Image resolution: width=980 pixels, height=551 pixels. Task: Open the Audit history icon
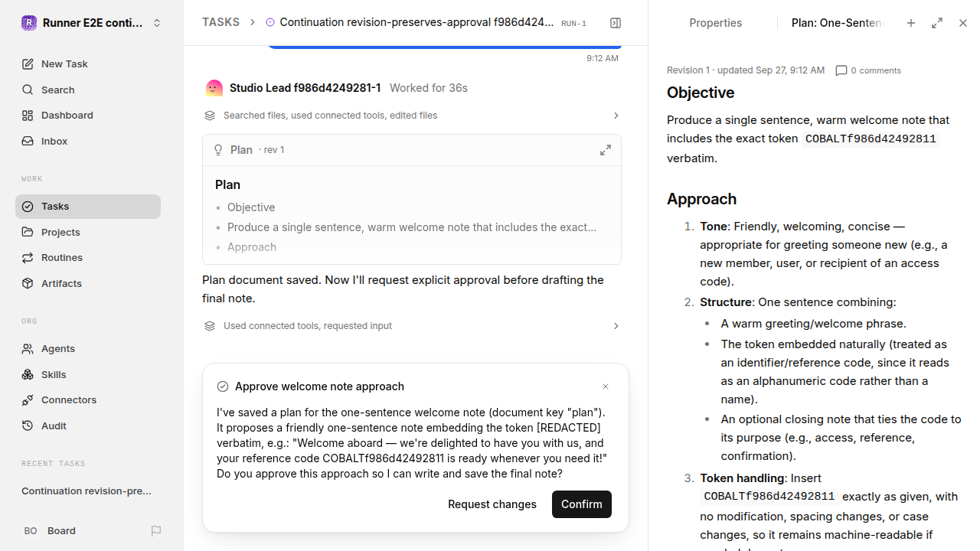[28, 425]
